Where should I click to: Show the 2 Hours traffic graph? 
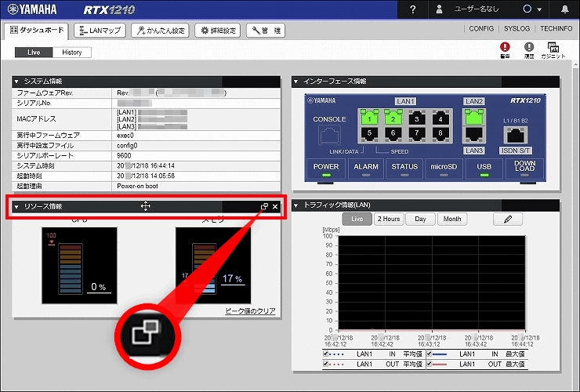tap(389, 219)
